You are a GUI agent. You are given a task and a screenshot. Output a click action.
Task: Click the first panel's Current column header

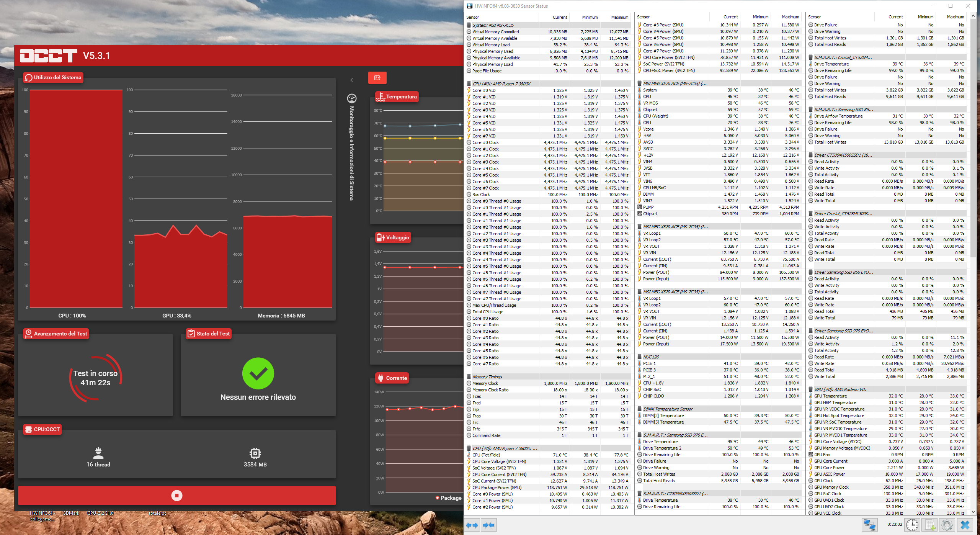tap(554, 17)
